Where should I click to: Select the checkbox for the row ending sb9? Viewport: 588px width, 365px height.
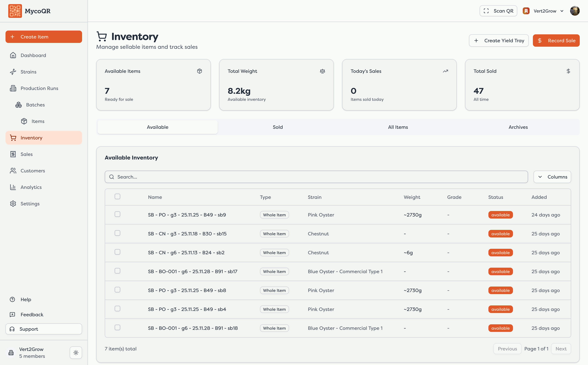(x=117, y=214)
